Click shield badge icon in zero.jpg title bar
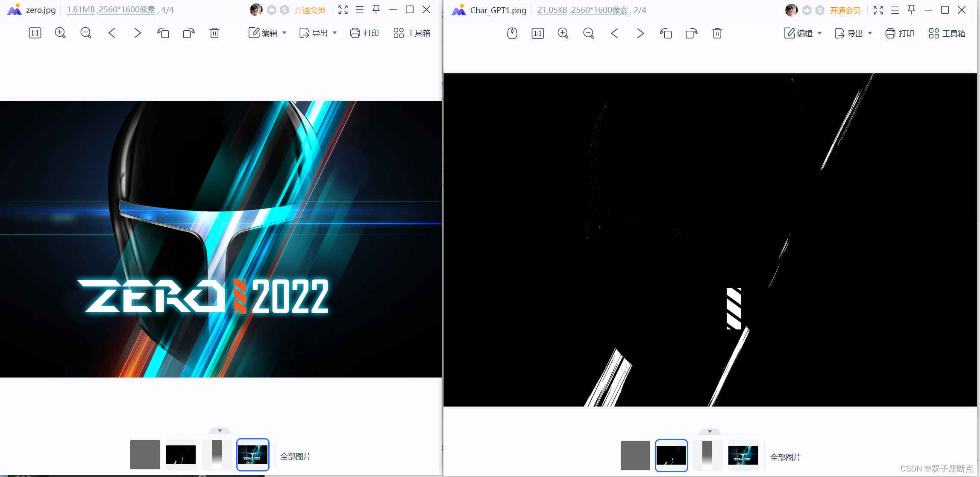 (272, 10)
